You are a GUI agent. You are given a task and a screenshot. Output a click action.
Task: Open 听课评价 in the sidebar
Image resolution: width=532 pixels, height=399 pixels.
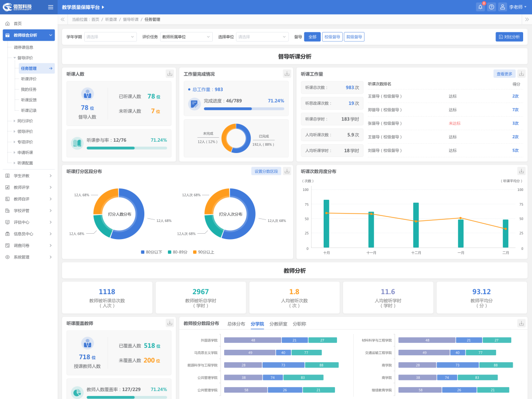29,79
